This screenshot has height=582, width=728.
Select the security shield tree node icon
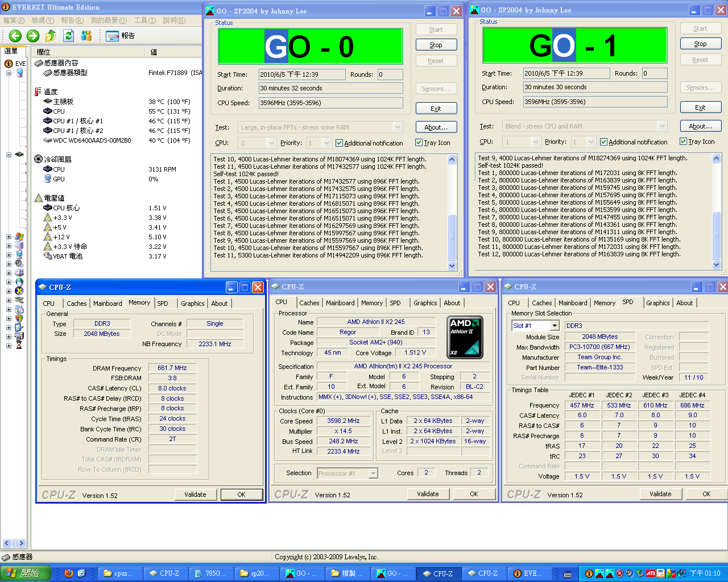click(19, 318)
